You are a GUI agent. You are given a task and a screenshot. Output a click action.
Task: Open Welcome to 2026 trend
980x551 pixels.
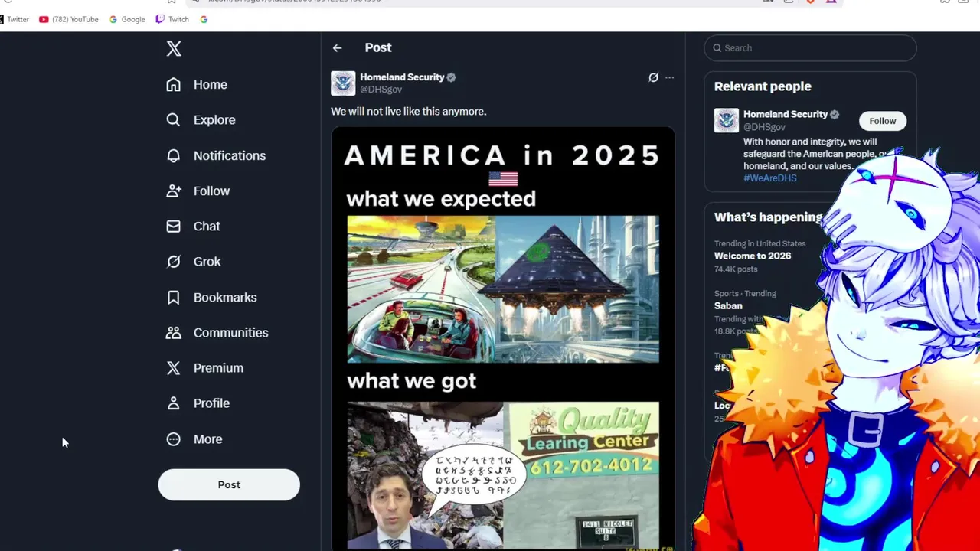click(753, 256)
